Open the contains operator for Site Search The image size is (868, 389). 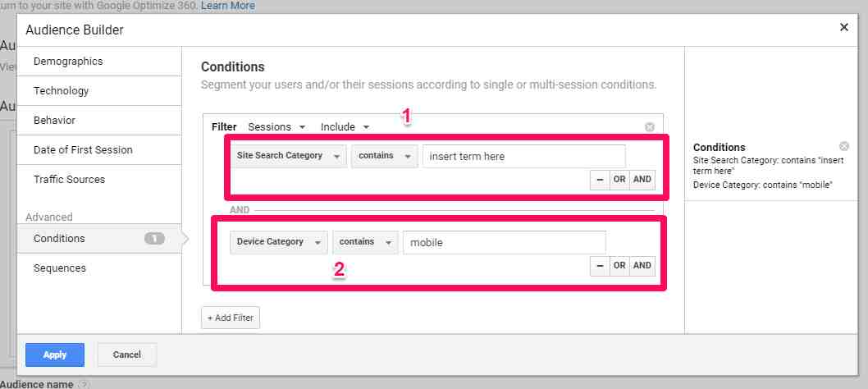tap(384, 156)
